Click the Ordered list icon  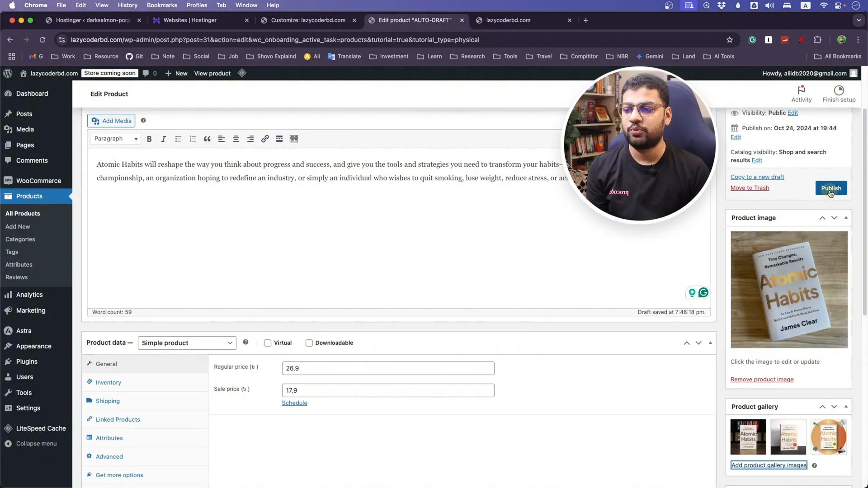[x=193, y=138]
